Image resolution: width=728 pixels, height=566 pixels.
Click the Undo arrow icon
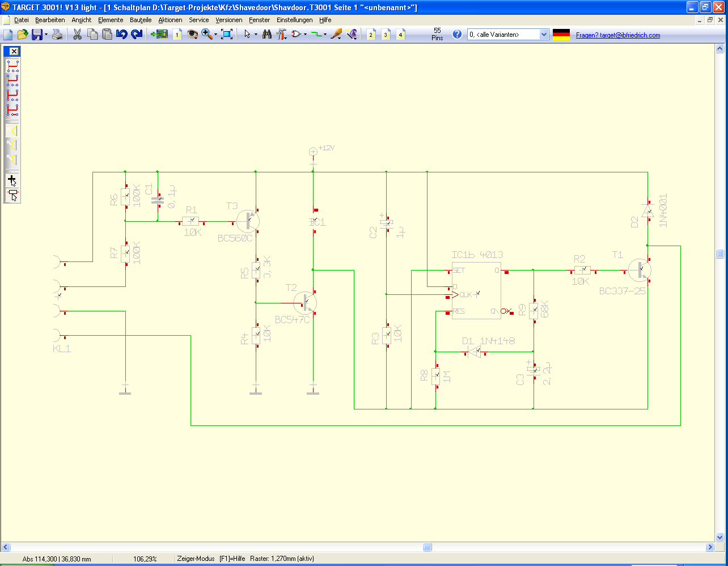click(x=121, y=35)
